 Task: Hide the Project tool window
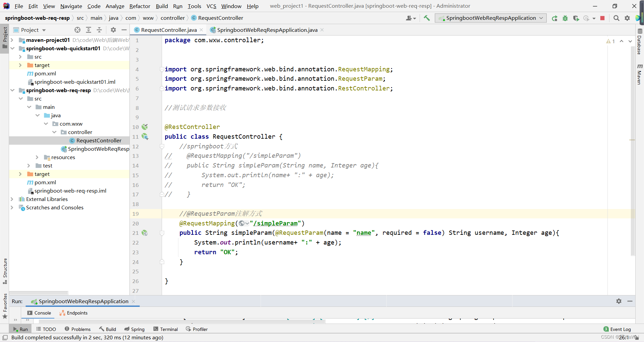tap(124, 30)
